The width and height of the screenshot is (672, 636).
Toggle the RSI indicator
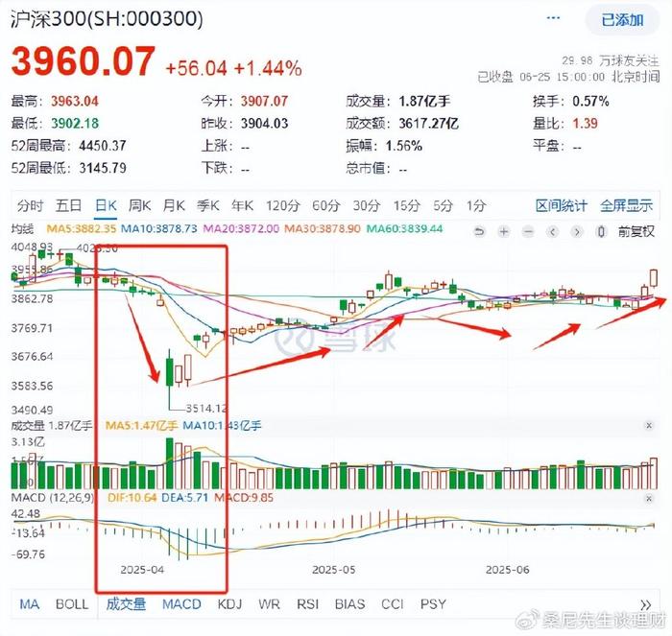[308, 604]
